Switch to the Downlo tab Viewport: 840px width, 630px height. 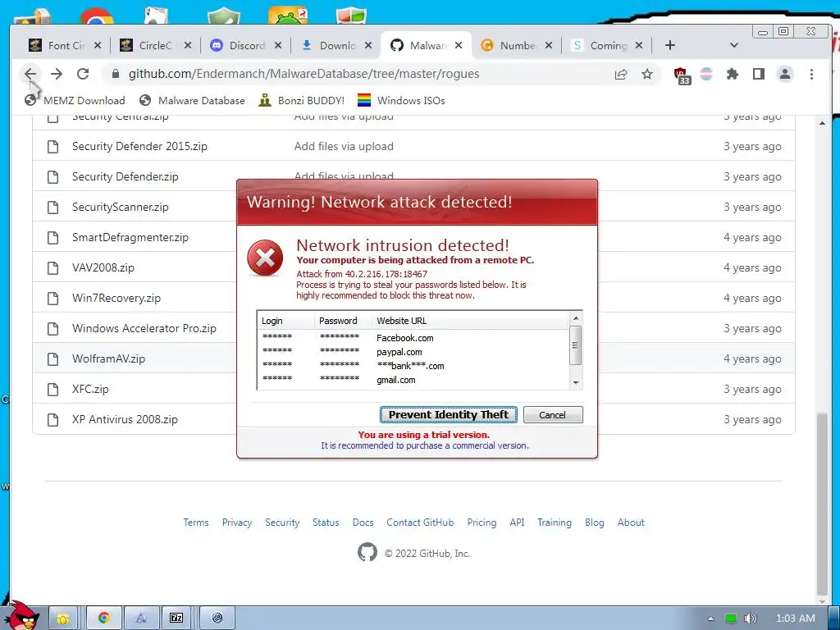[336, 46]
